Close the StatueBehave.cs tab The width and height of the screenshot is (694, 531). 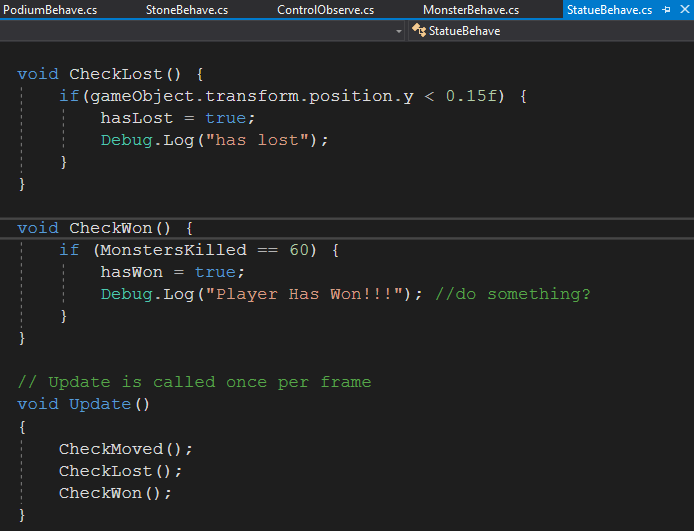(684, 9)
